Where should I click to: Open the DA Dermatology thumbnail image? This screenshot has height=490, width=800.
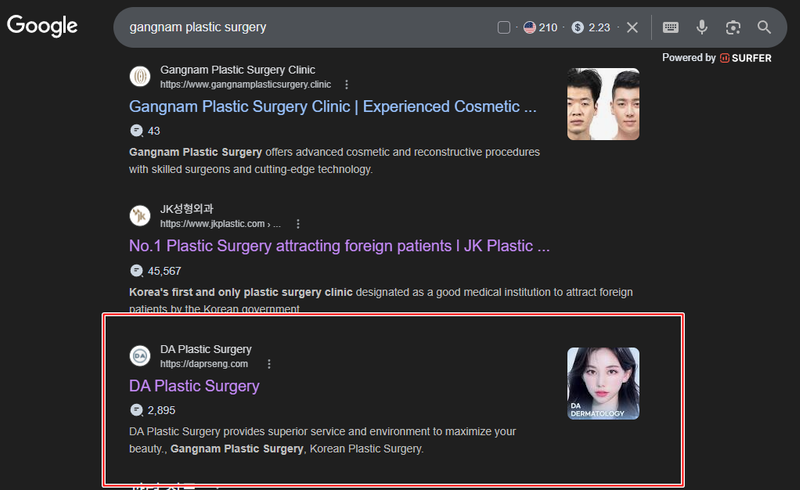(x=603, y=383)
